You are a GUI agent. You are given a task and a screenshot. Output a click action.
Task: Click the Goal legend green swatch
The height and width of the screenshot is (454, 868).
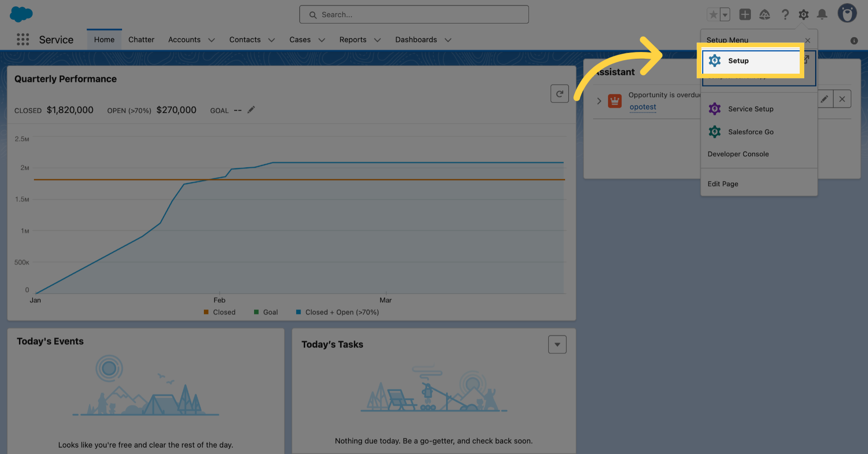click(x=256, y=312)
